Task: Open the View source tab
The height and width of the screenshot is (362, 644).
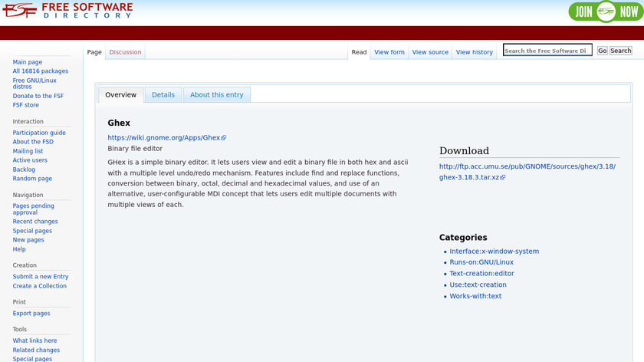Action: [x=430, y=52]
